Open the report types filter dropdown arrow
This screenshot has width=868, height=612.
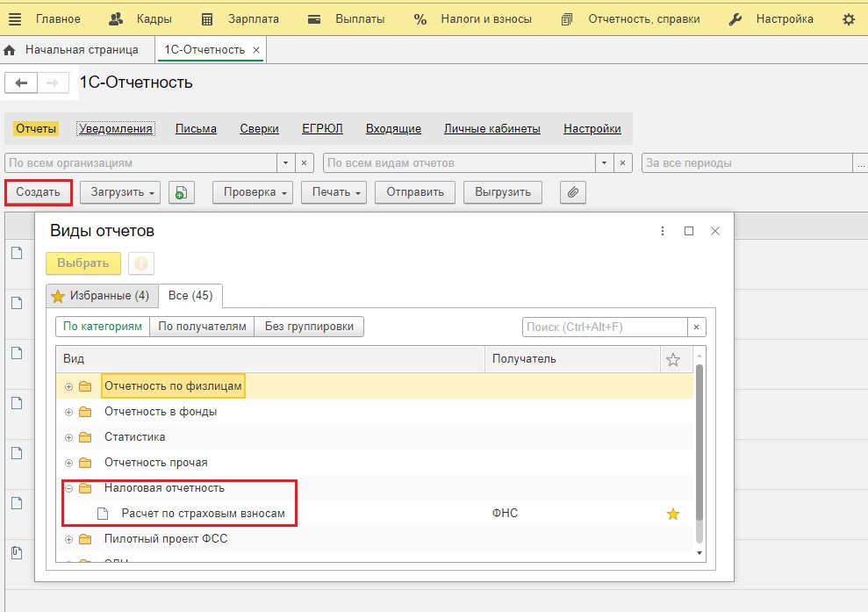point(605,163)
